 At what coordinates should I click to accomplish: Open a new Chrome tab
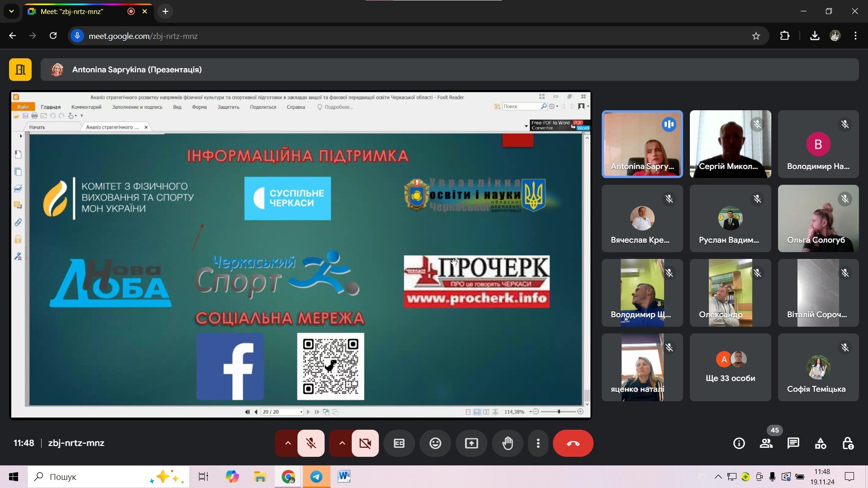coord(165,11)
